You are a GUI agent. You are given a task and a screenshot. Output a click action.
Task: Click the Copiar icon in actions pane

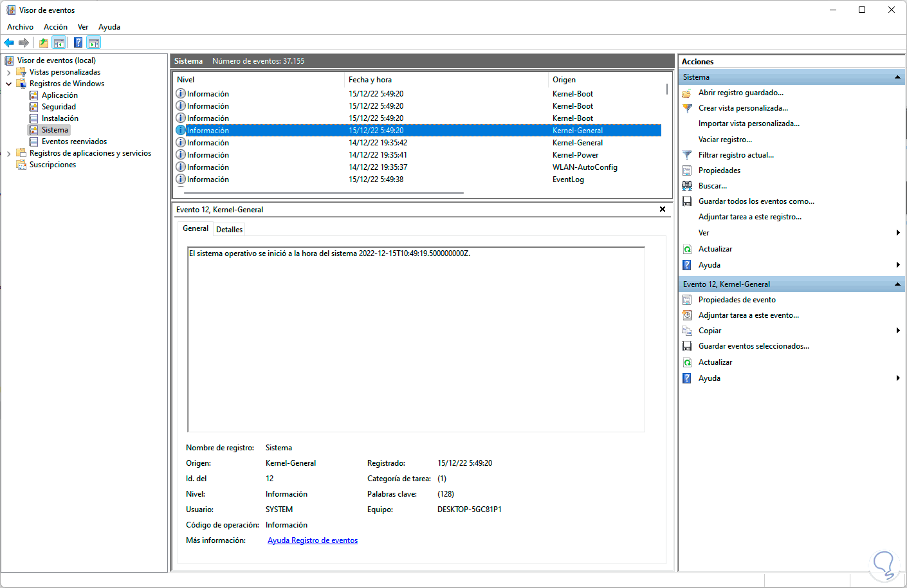(687, 331)
